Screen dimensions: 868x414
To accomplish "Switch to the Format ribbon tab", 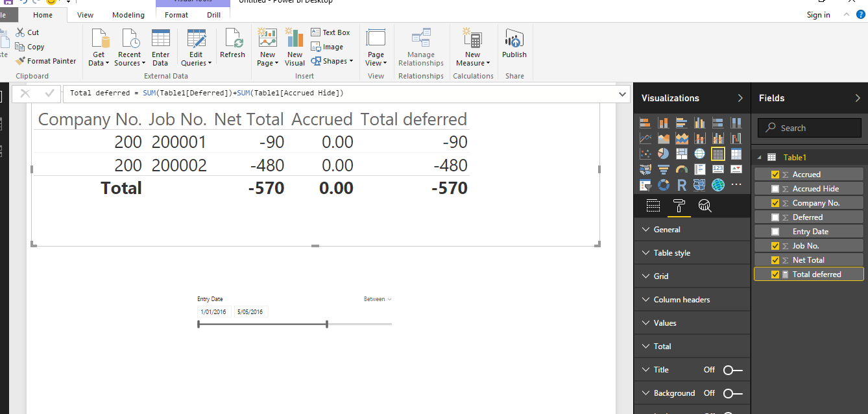I will click(176, 15).
